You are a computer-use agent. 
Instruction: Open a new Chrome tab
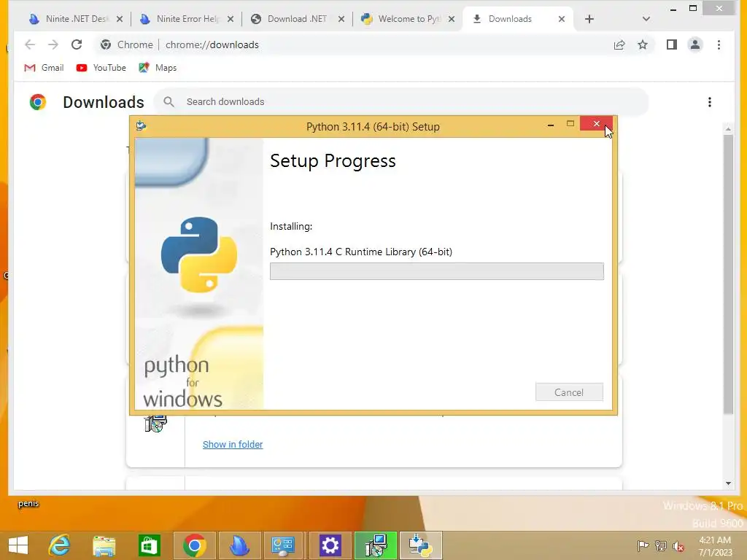point(589,19)
